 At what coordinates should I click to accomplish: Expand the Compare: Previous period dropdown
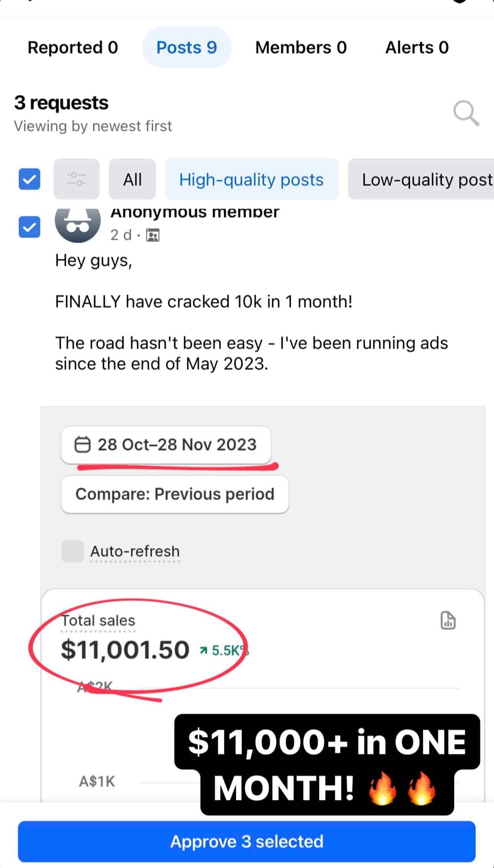pyautogui.click(x=175, y=494)
